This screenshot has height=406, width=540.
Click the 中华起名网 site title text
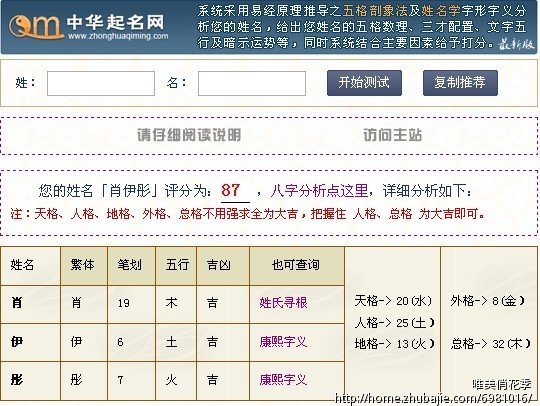115,22
